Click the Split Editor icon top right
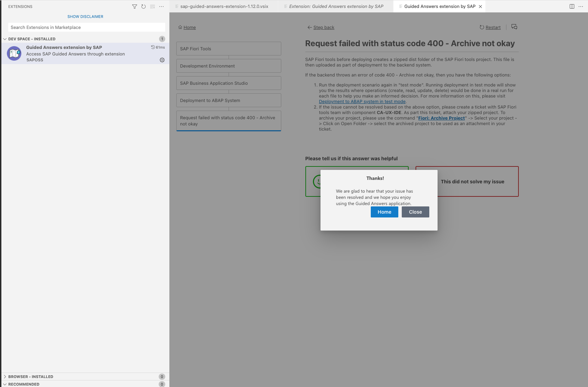 pos(572,6)
